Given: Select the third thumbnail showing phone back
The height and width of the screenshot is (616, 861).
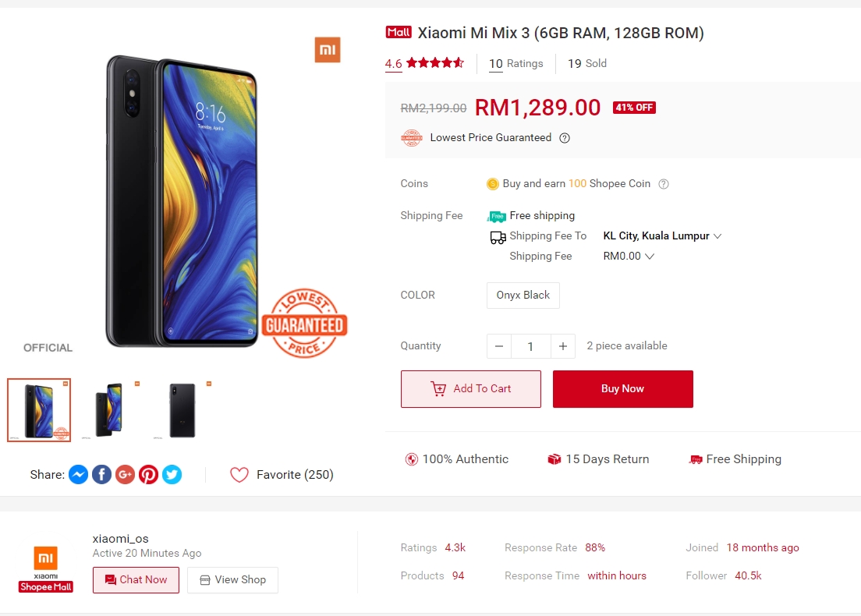Looking at the screenshot, I should [182, 409].
